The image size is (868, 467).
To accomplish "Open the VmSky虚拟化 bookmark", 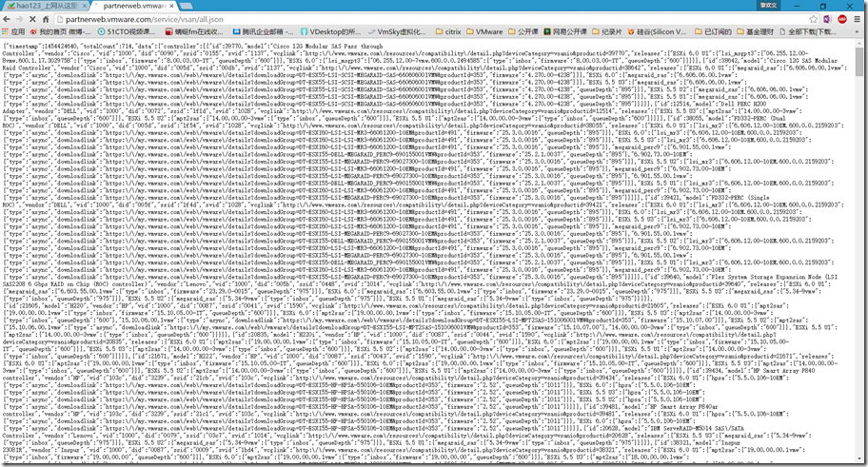I will coord(397,31).
